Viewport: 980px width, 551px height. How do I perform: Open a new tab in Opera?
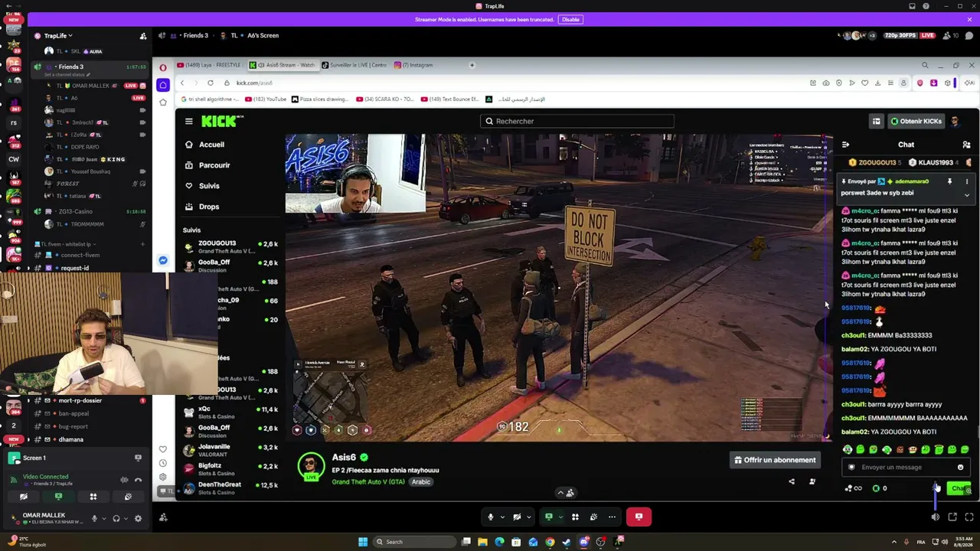coord(472,65)
